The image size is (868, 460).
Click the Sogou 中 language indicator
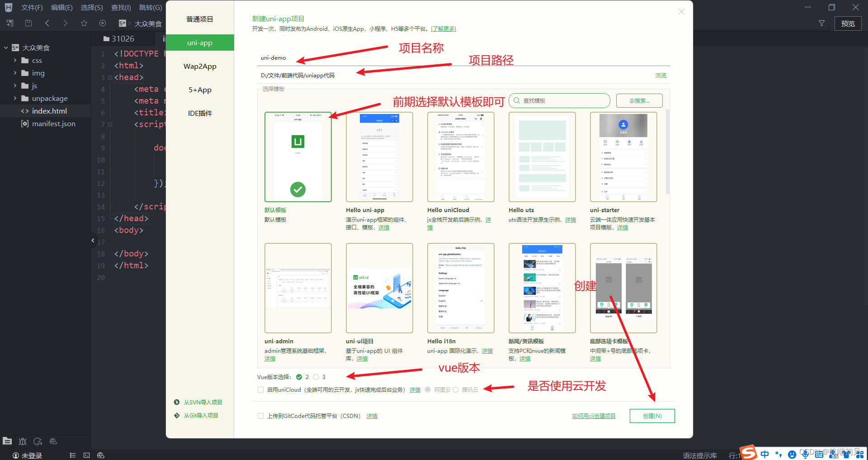point(764,454)
